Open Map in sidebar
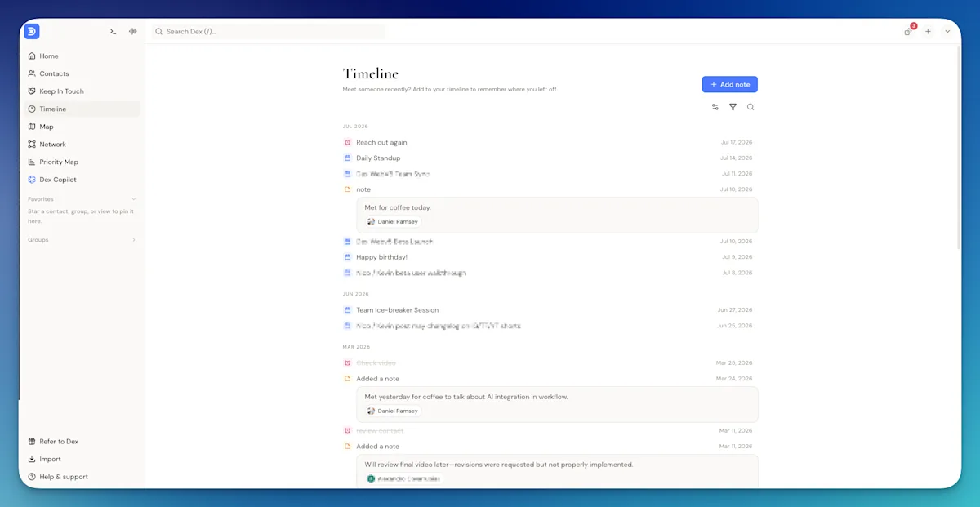Viewport: 980px width, 507px height. (82, 127)
